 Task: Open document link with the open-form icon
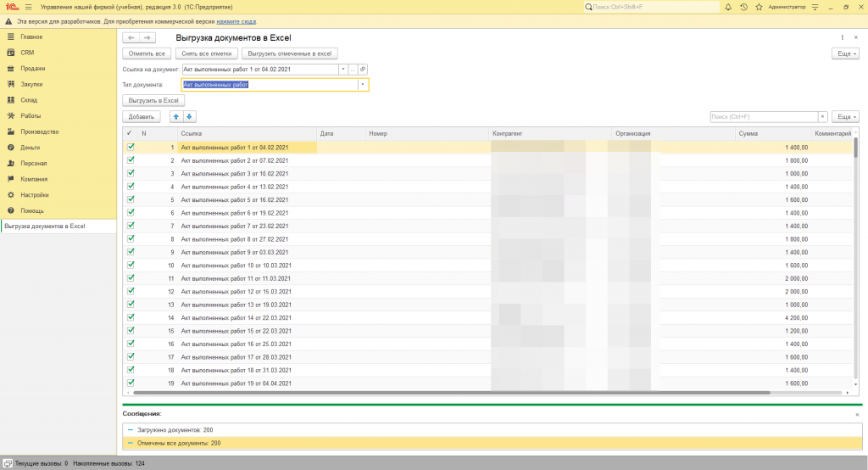pos(363,70)
